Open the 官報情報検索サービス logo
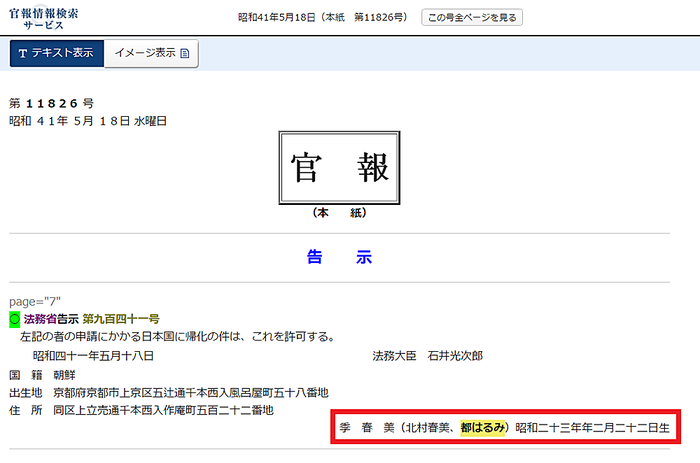 point(43,18)
